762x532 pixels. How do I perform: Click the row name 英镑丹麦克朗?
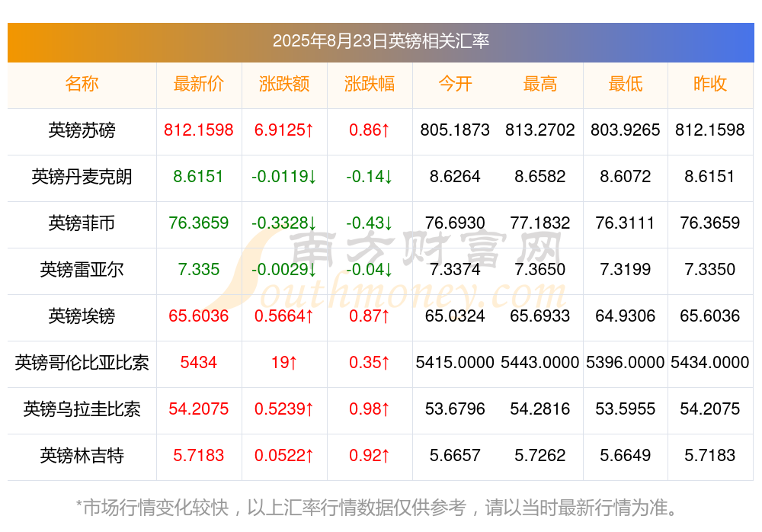click(x=82, y=177)
